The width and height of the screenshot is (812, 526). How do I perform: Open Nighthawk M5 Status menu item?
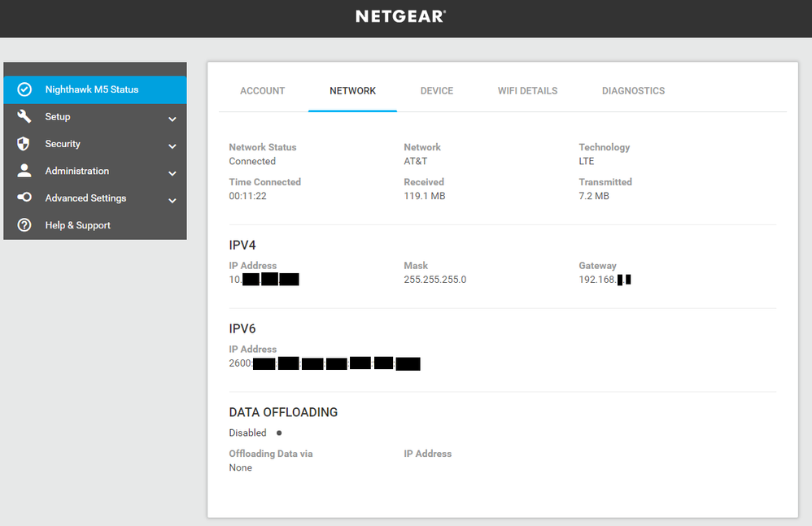coord(95,89)
